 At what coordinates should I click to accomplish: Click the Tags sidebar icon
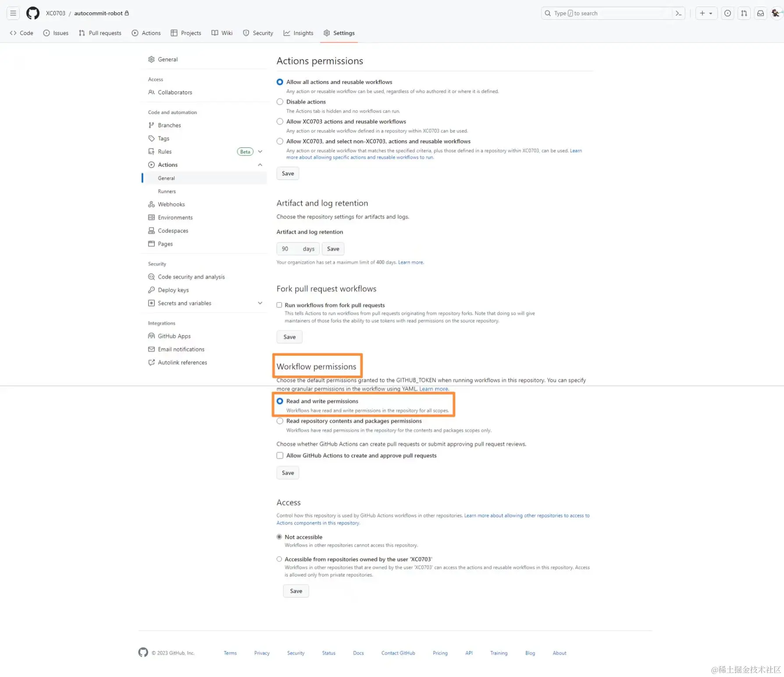tap(151, 139)
